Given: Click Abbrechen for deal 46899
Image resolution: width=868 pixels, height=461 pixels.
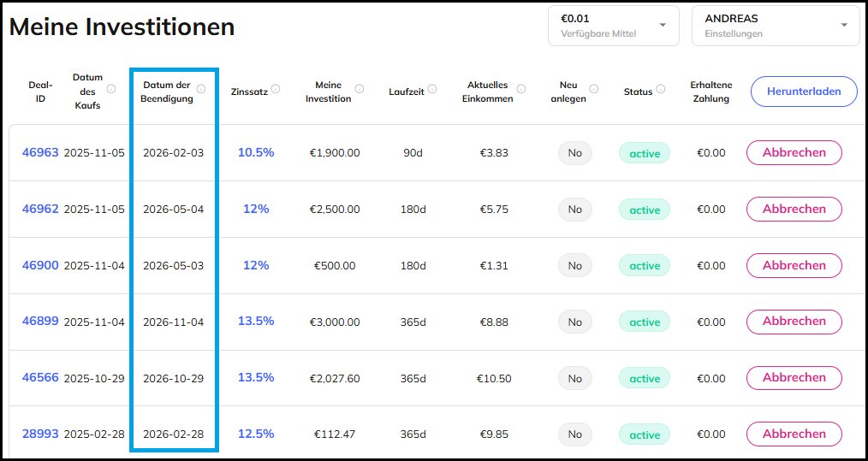Looking at the screenshot, I should (794, 322).
